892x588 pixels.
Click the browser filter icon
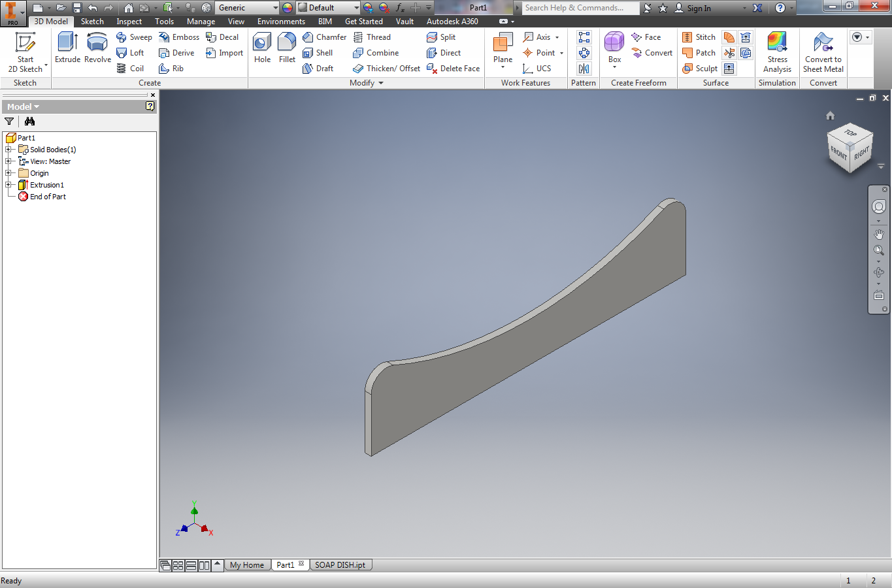point(9,122)
